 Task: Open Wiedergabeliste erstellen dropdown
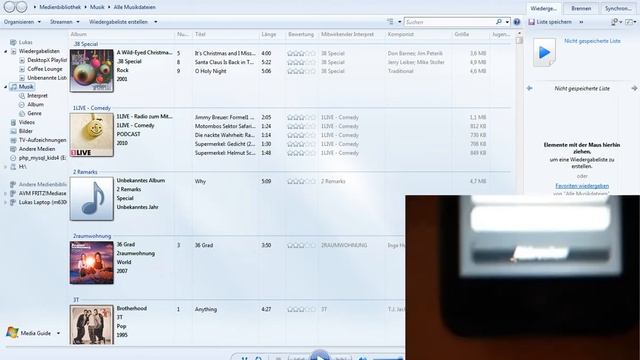coord(123,22)
